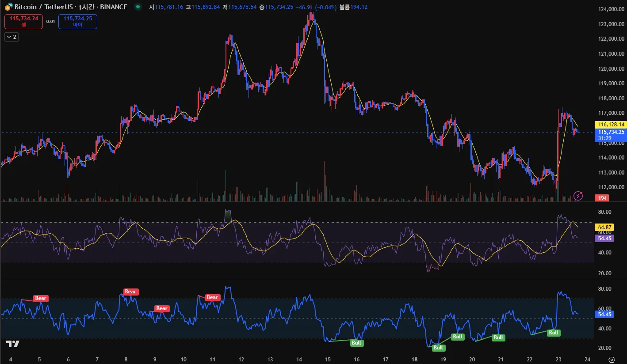Click the high value 고115,892.84
Viewport: 627px width, 364px height.
tap(203, 7)
